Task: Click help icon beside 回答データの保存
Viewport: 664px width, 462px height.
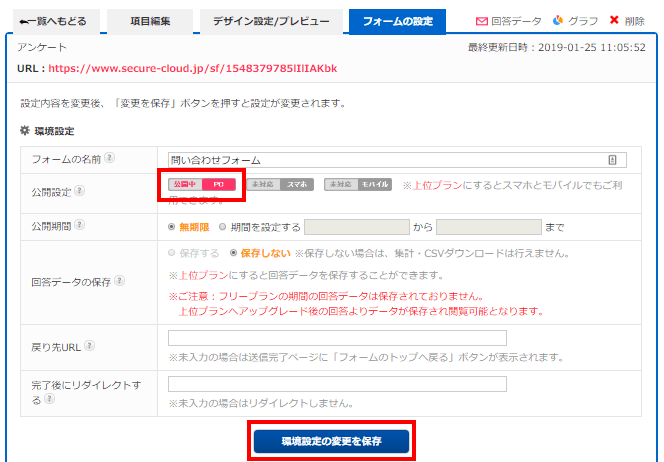Action: [x=119, y=281]
